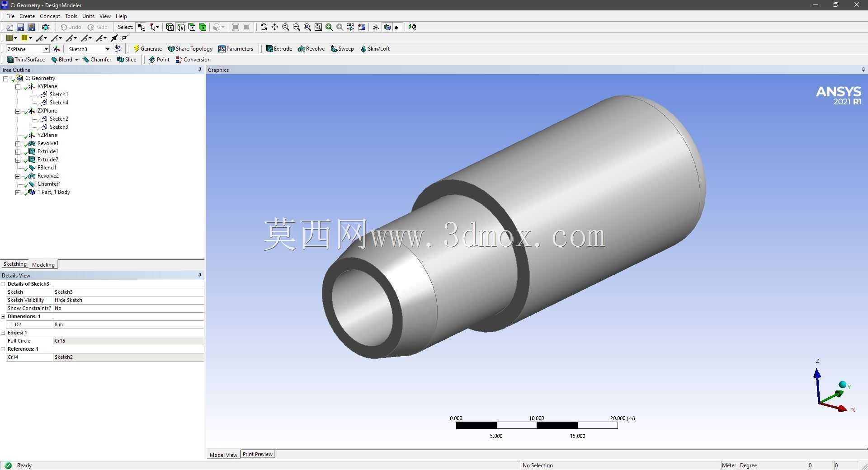Toggle display of the plane icon
The height and width of the screenshot is (470, 868).
pyautogui.click(x=376, y=27)
